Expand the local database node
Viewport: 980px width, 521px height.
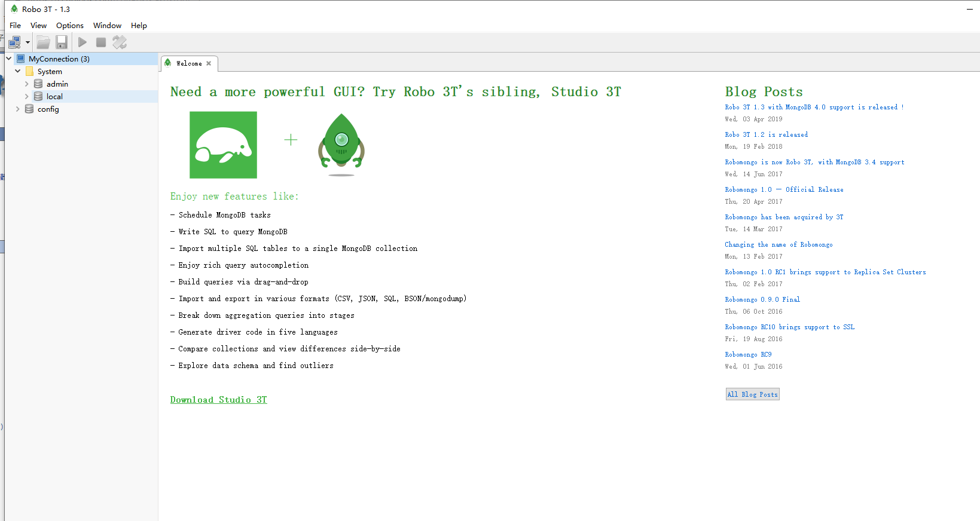pyautogui.click(x=26, y=96)
